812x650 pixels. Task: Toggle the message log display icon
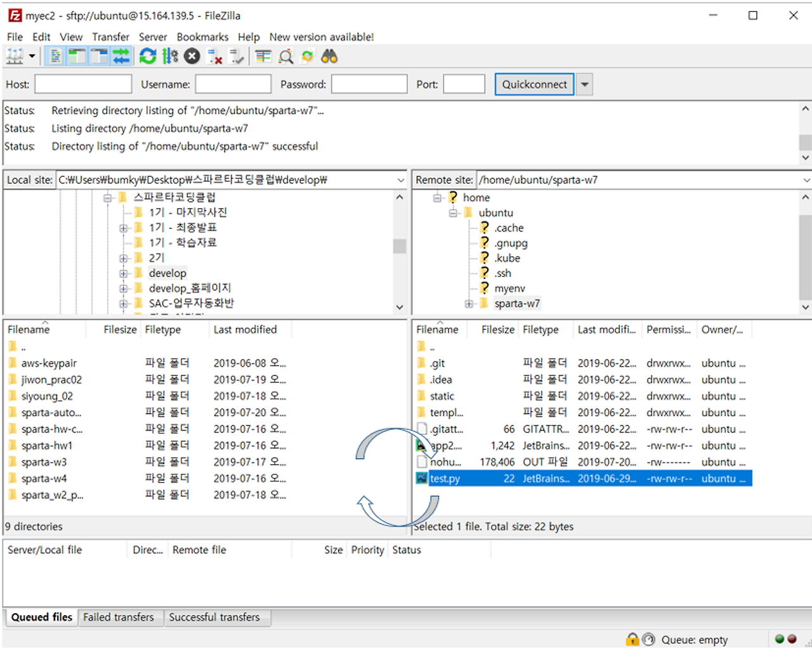point(56,56)
